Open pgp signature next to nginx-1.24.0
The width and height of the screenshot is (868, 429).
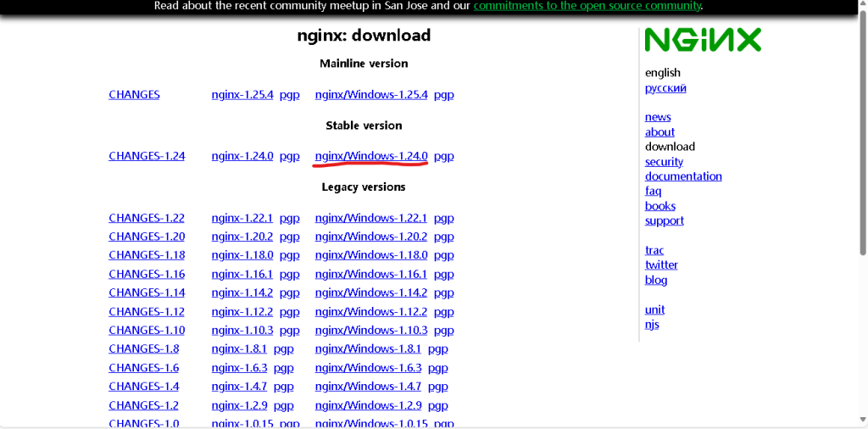(289, 156)
